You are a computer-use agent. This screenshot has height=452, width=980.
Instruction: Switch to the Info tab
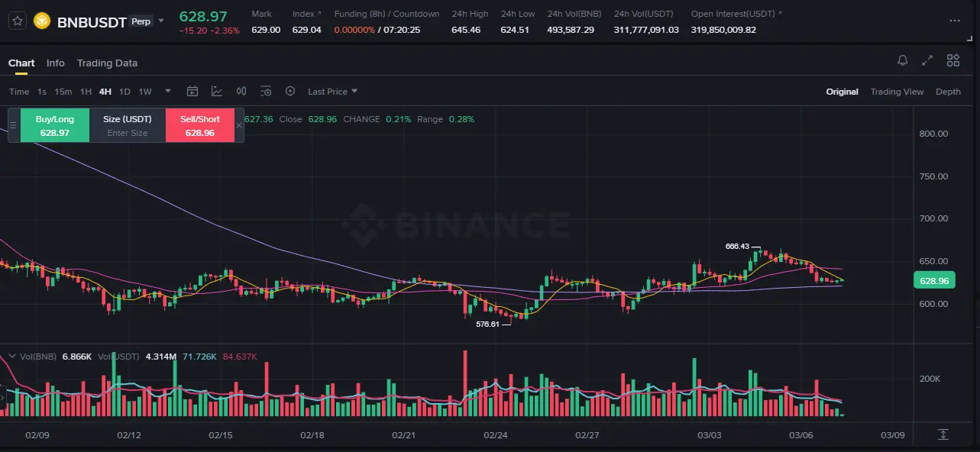click(x=56, y=63)
